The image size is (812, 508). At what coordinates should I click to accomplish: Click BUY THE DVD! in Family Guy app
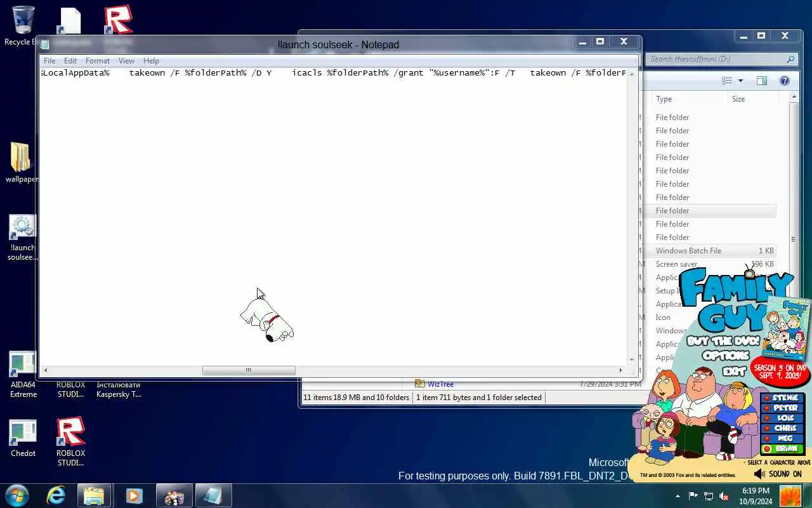coord(723,342)
